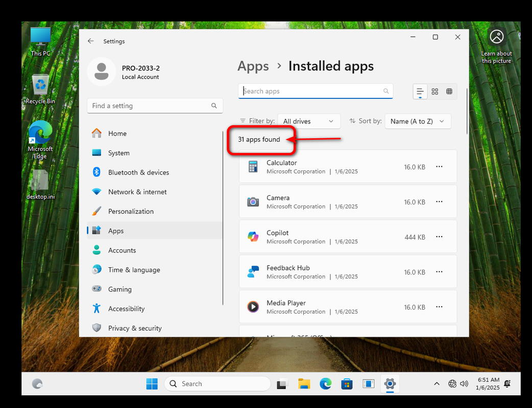Open Task View from the taskbar
Viewport: 532px width, 408px height.
point(282,384)
